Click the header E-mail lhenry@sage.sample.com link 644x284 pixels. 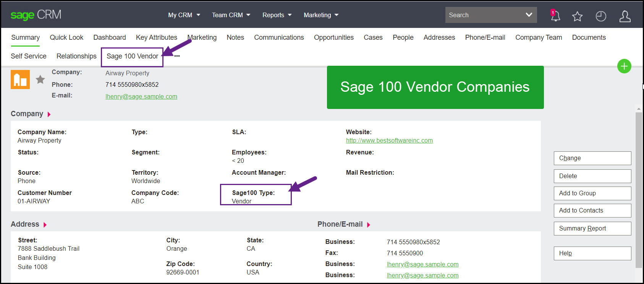pos(141,97)
